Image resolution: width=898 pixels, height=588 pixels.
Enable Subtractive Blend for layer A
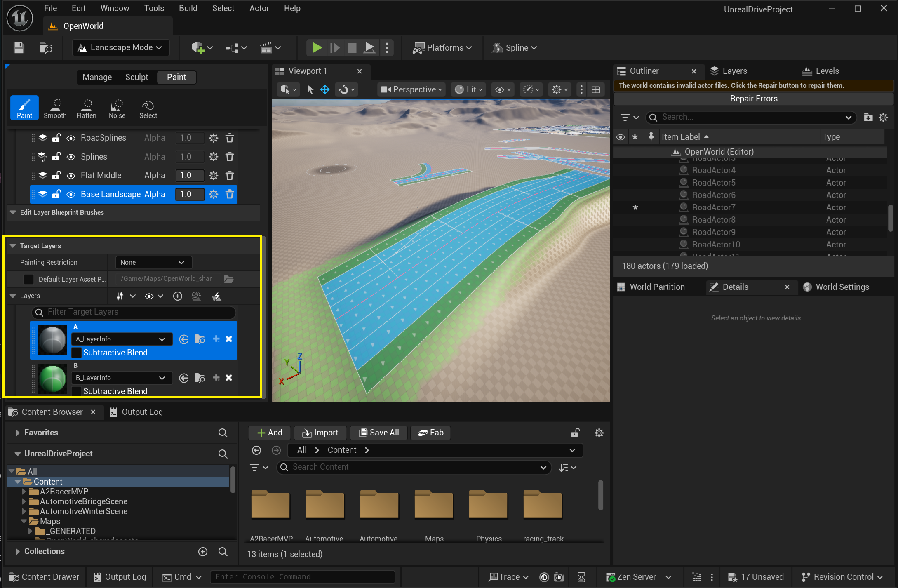coord(76,353)
